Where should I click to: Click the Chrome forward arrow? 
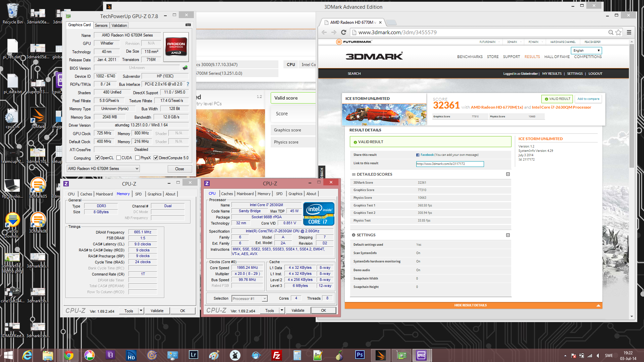tap(334, 32)
